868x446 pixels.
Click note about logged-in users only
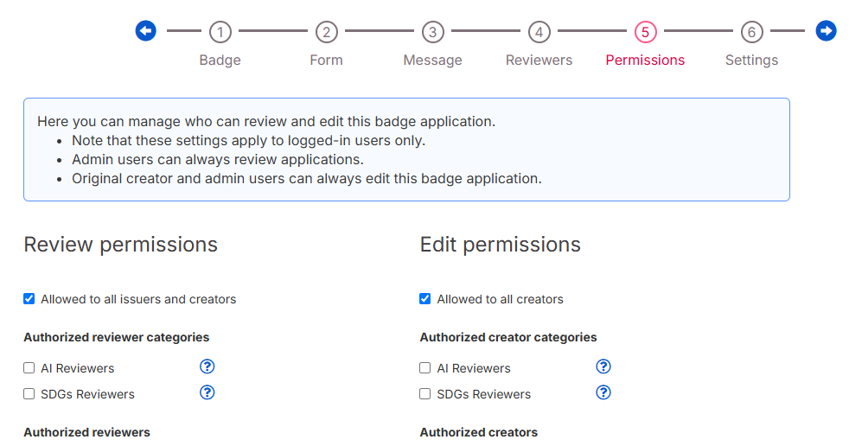click(x=248, y=141)
